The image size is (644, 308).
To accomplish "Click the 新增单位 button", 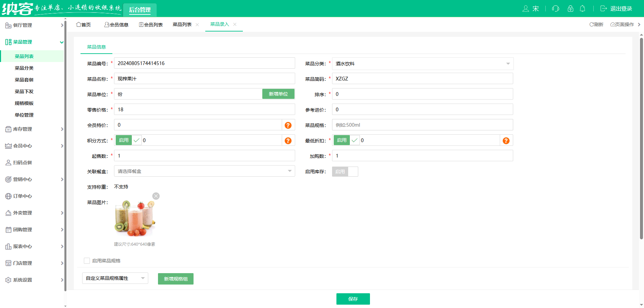I will (278, 94).
